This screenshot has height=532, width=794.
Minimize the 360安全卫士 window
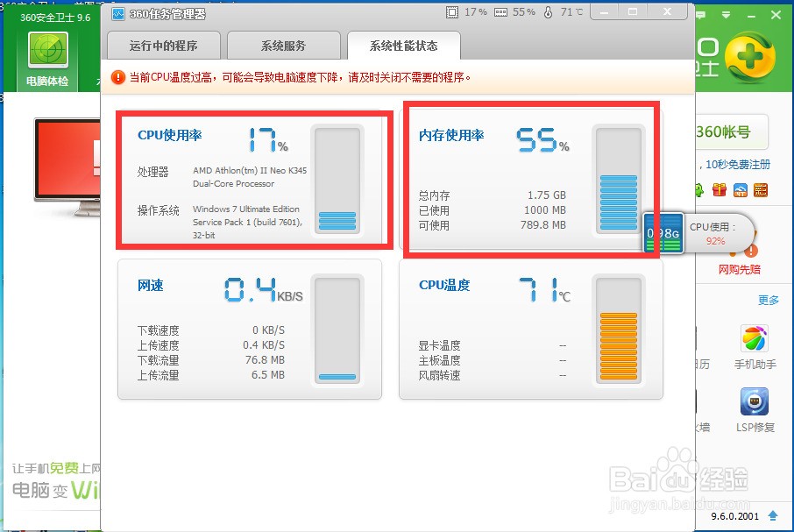point(751,16)
